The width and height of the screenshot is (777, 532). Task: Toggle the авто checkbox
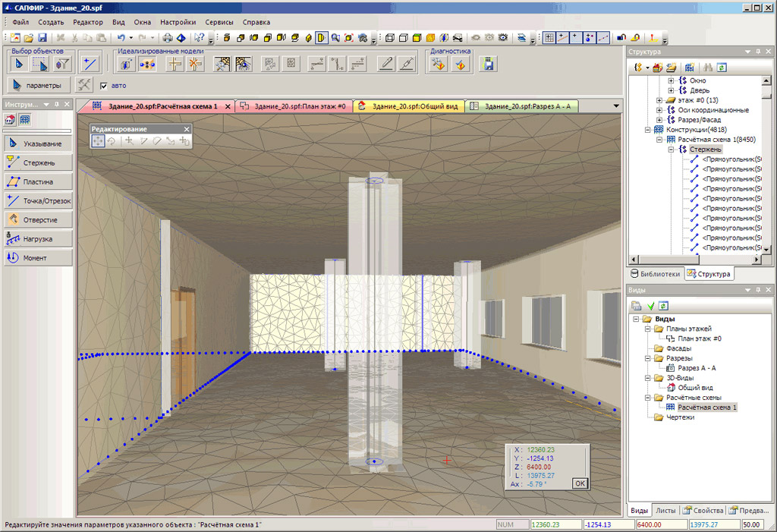(104, 86)
